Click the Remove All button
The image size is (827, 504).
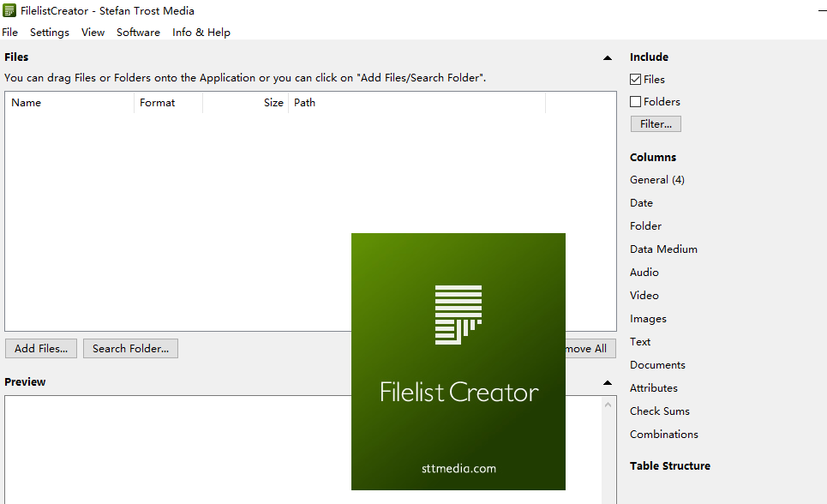click(590, 348)
